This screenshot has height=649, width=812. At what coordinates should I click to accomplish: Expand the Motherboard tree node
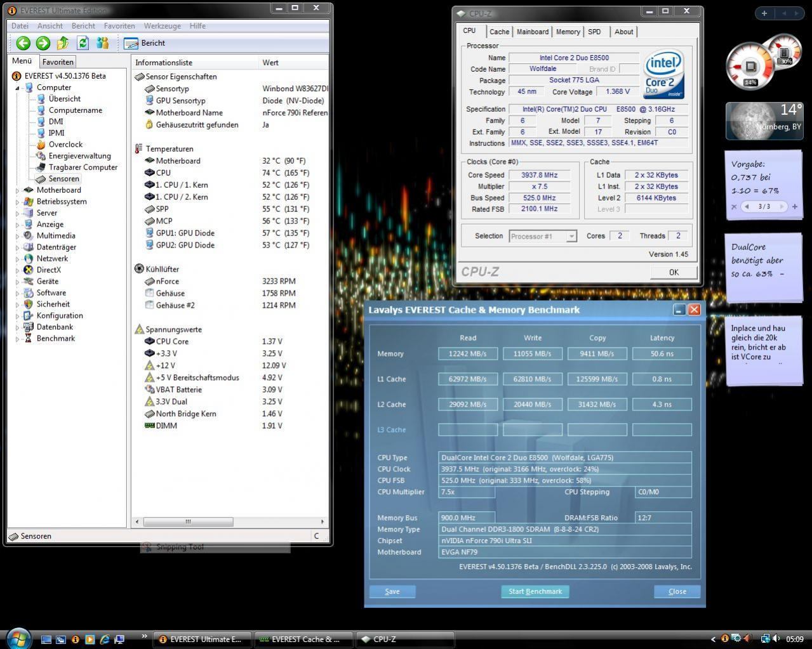(x=18, y=190)
